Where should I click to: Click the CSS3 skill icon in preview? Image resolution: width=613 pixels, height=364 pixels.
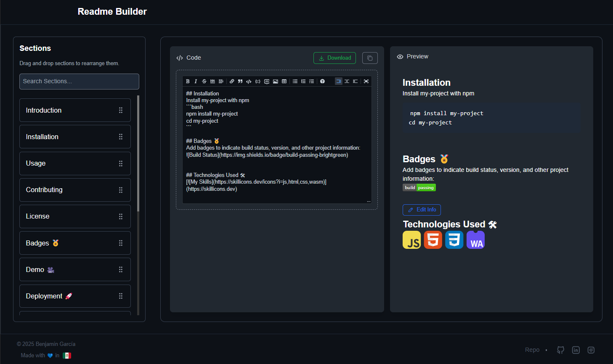coord(454,240)
